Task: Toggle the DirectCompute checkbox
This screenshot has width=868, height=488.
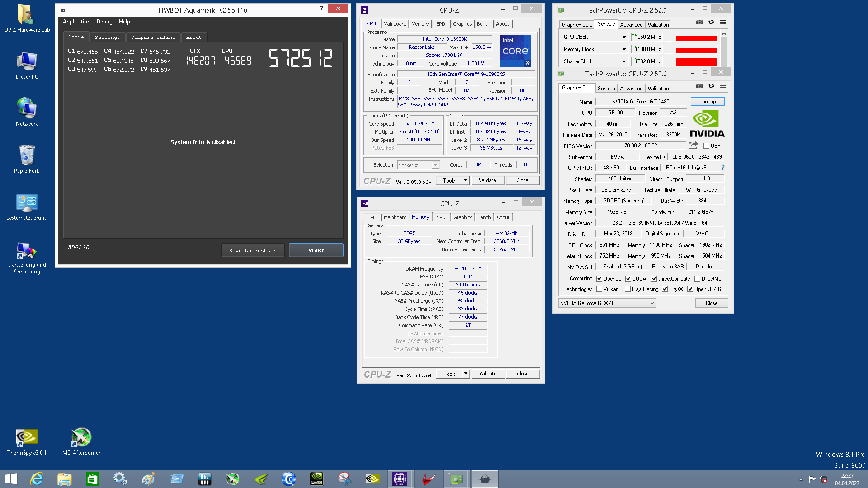Action: click(654, 279)
